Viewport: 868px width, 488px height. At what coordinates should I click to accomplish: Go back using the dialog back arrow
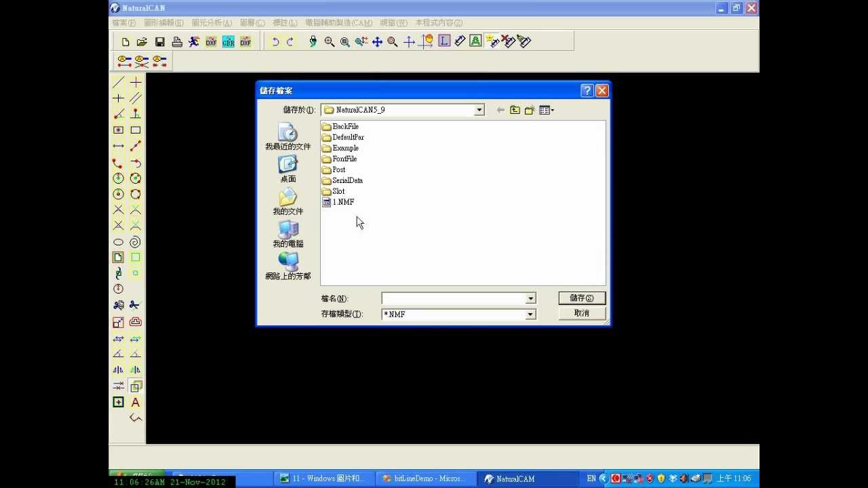tap(500, 110)
